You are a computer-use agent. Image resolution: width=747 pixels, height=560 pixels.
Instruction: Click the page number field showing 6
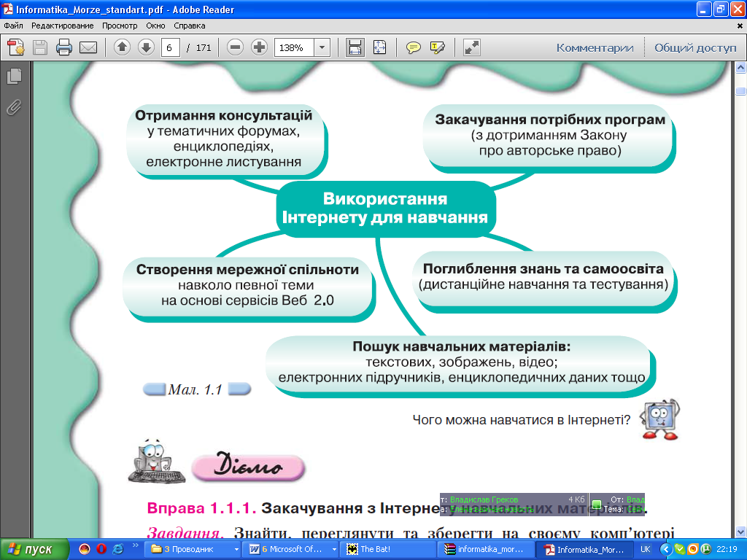pyautogui.click(x=170, y=47)
